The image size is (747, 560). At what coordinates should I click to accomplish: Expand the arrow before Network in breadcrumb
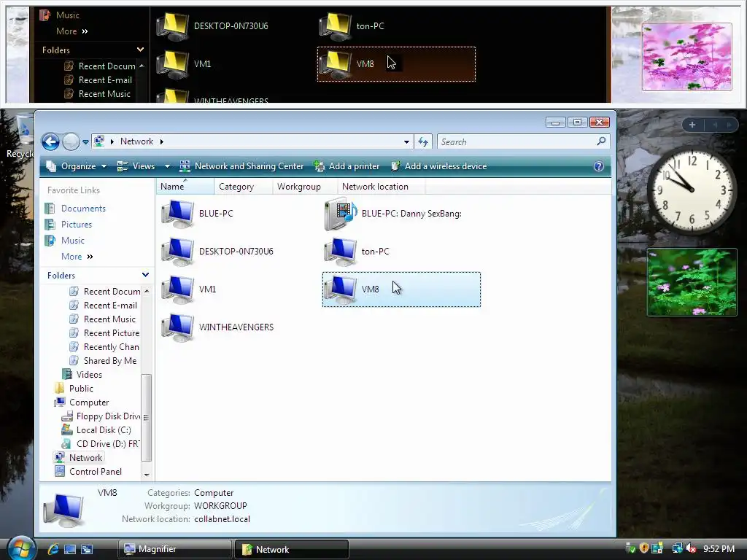(112, 141)
